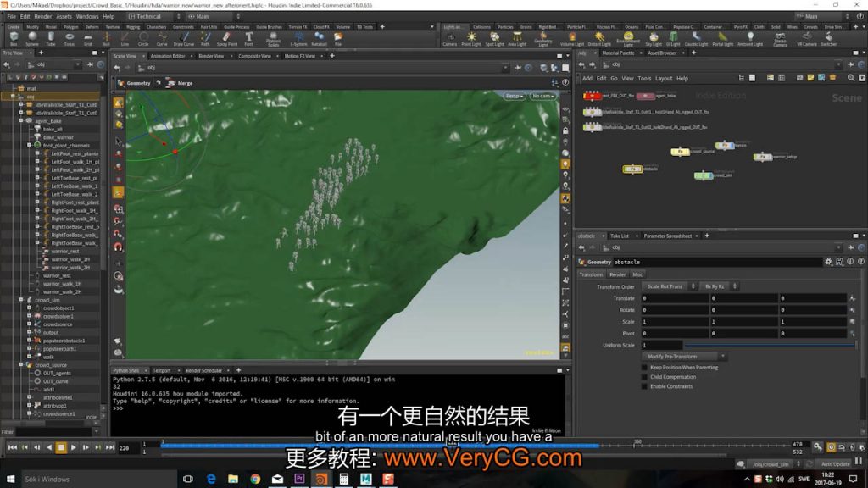The width and height of the screenshot is (868, 488).
Task: Open the Persp viewport menu
Action: click(515, 96)
